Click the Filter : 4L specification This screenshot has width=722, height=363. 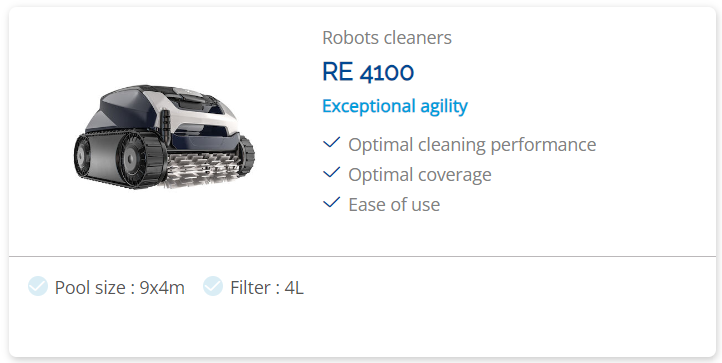[267, 287]
